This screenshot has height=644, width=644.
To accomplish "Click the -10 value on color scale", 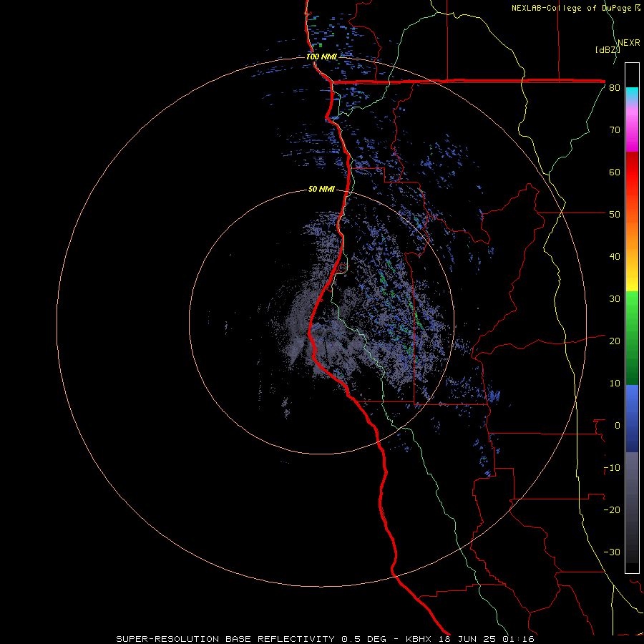I will 612,468.
